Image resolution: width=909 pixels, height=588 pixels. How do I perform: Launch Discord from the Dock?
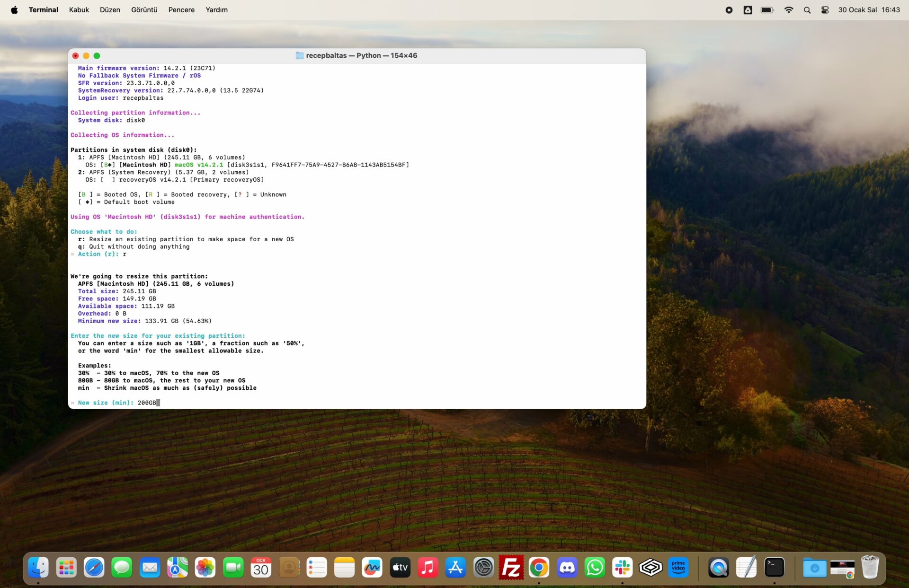[x=567, y=567]
